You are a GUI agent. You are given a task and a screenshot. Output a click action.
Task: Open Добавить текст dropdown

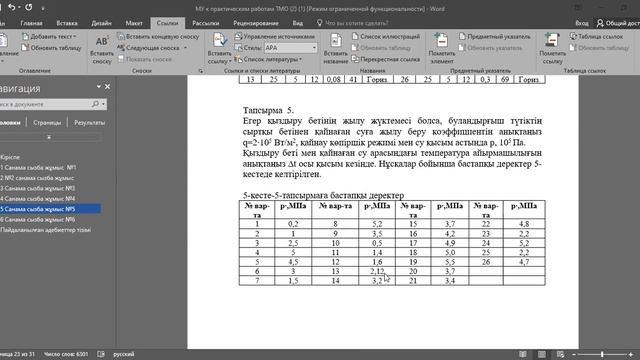(49, 36)
